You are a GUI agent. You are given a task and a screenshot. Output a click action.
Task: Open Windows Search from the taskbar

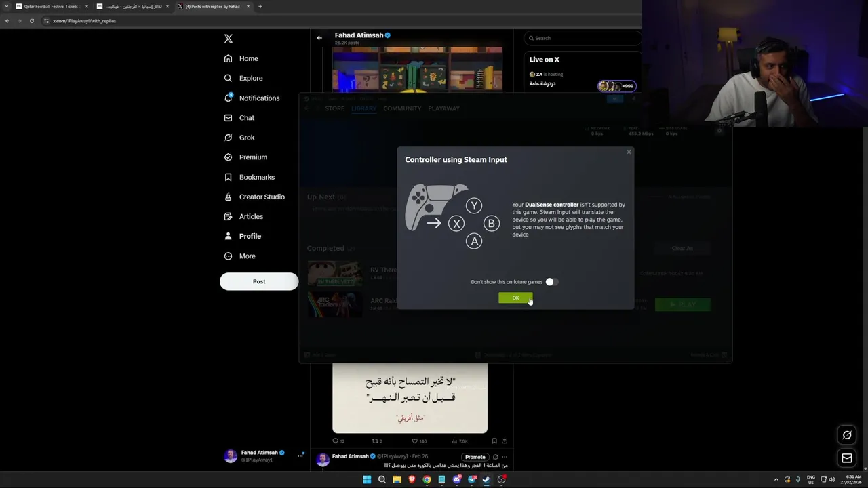[382, 480]
